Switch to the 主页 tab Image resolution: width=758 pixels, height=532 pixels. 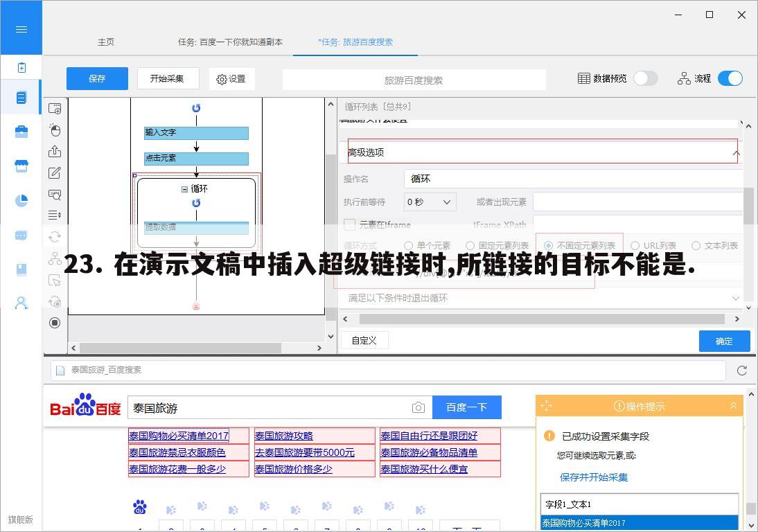[106, 42]
